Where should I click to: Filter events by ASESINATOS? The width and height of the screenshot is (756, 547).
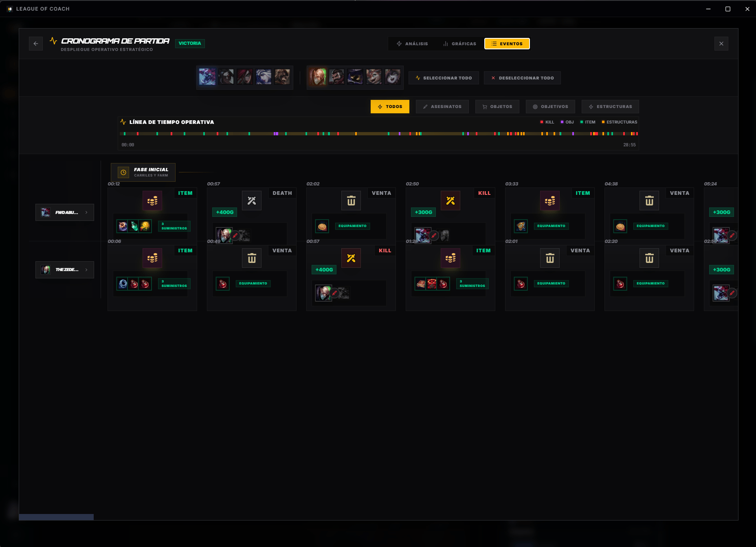pos(442,107)
